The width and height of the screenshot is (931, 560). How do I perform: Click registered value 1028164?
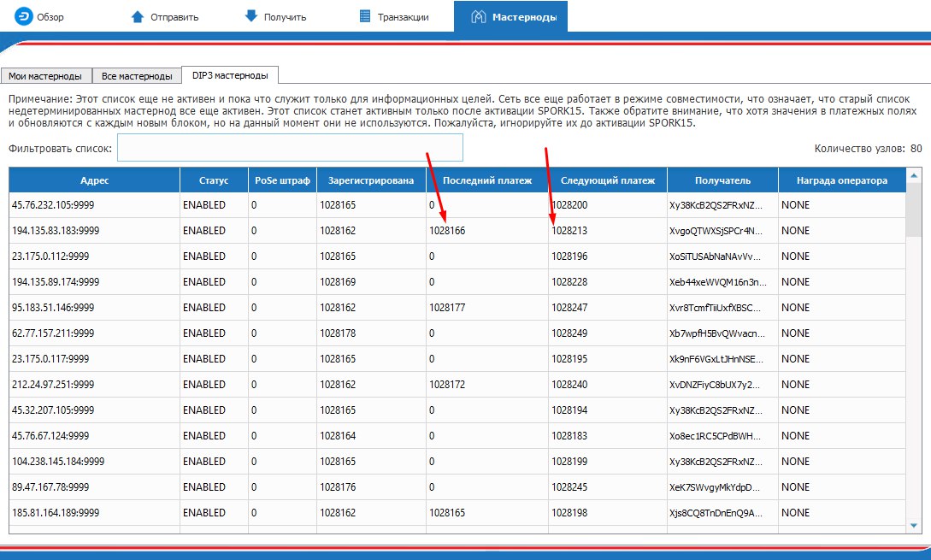338,435
